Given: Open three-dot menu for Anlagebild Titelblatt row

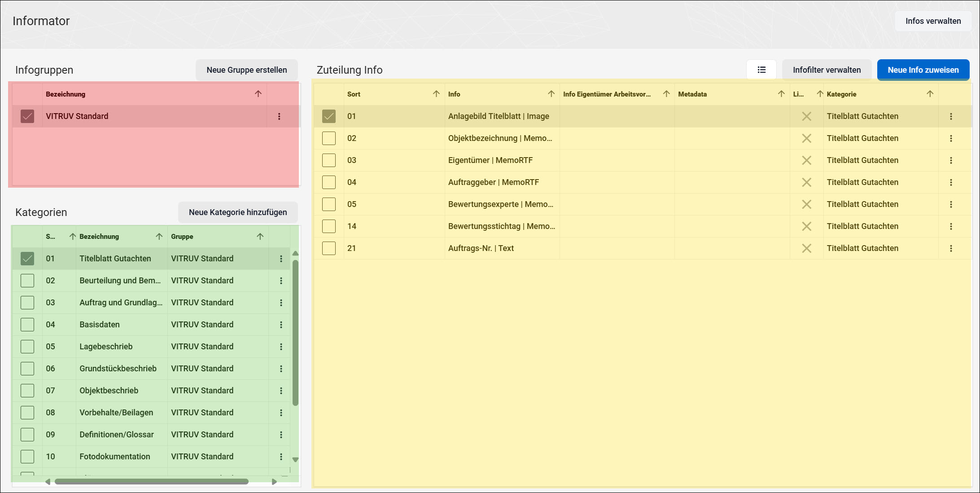Looking at the screenshot, I should click(951, 116).
